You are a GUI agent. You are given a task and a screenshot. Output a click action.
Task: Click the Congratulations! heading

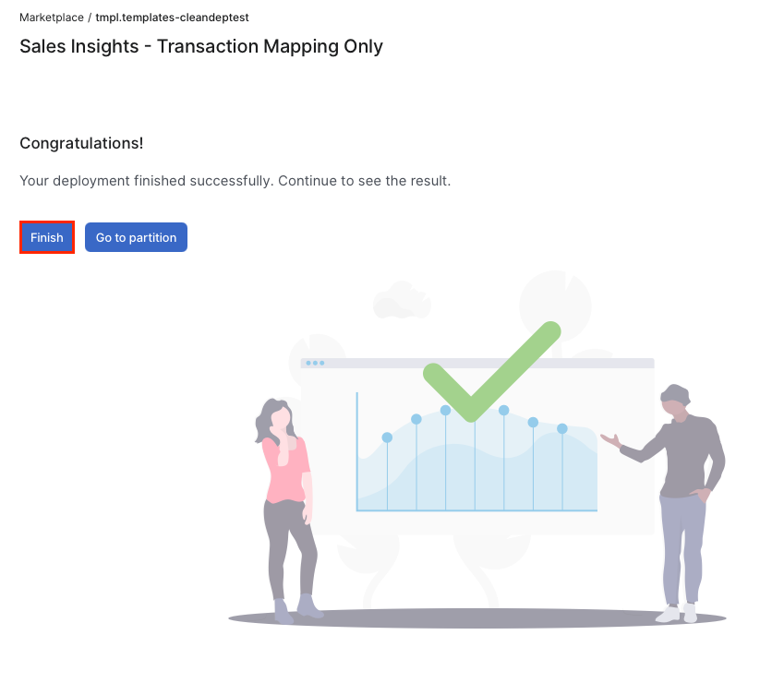tap(81, 144)
